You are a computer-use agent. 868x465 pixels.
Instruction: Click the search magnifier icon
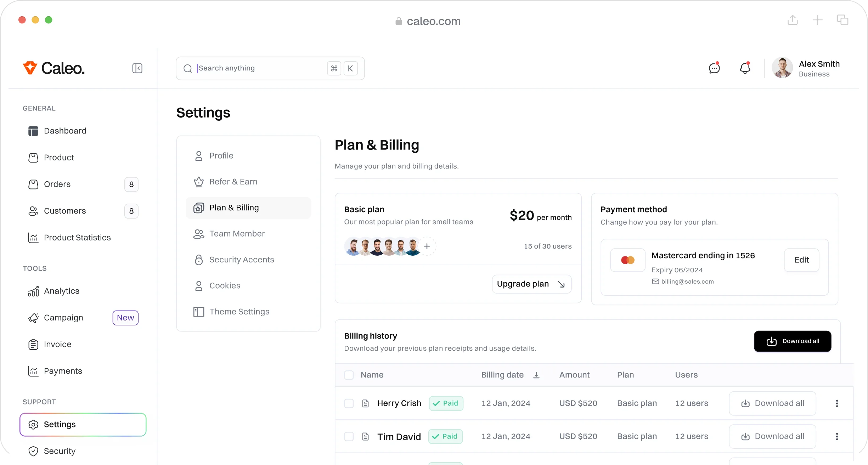188,68
